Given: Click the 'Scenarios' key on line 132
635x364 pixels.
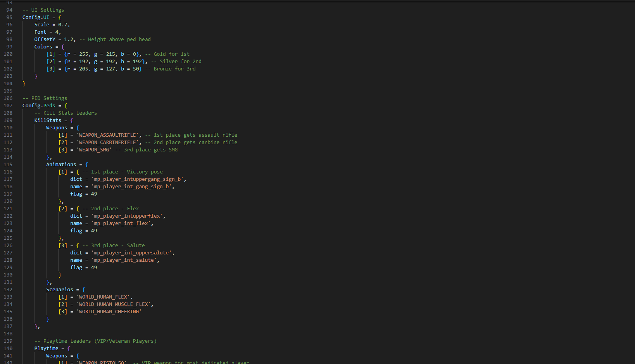Looking at the screenshot, I should tap(60, 290).
